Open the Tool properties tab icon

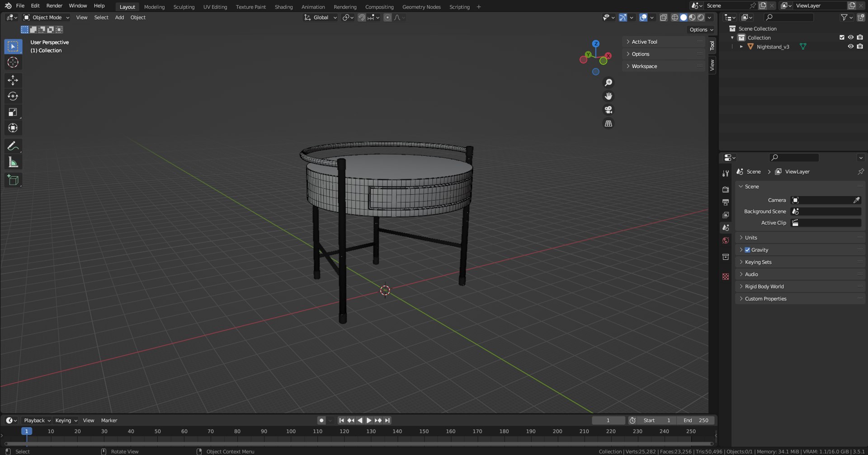pyautogui.click(x=726, y=174)
